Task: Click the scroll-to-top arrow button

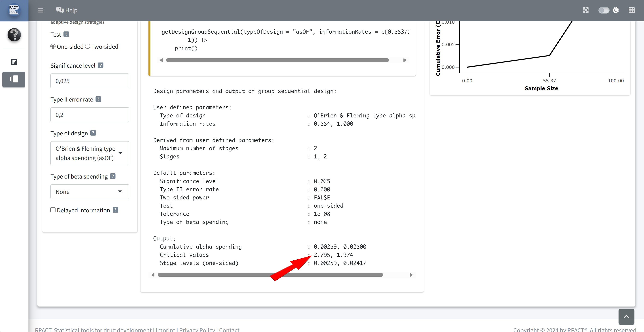Action: point(626,316)
